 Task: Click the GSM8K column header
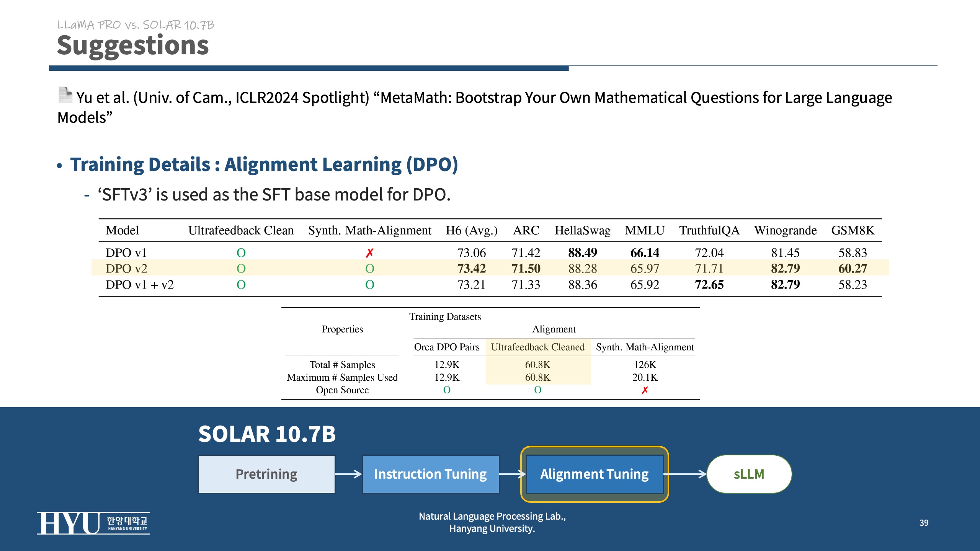(x=853, y=230)
